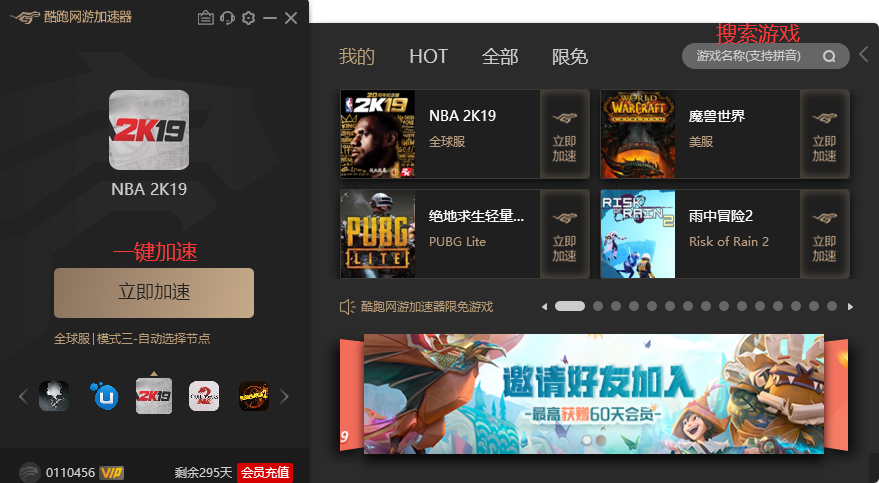Switch to the 我的 tab
Viewport: 879px width, 483px height.
(357, 57)
